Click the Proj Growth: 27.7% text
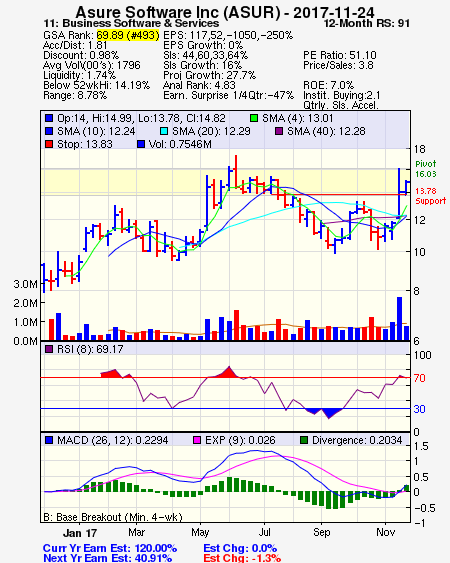The width and height of the screenshot is (450, 563). [x=209, y=75]
